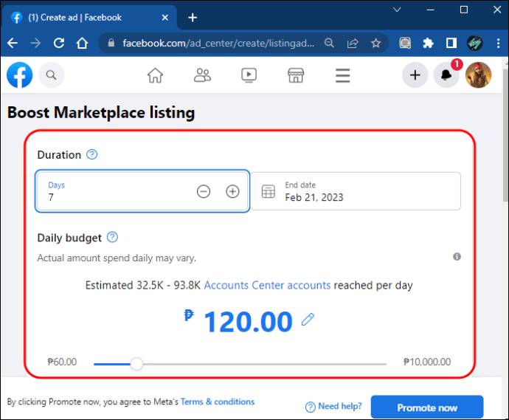Edit the budget with the pencil icon
The height and width of the screenshot is (420, 509).
(x=308, y=320)
